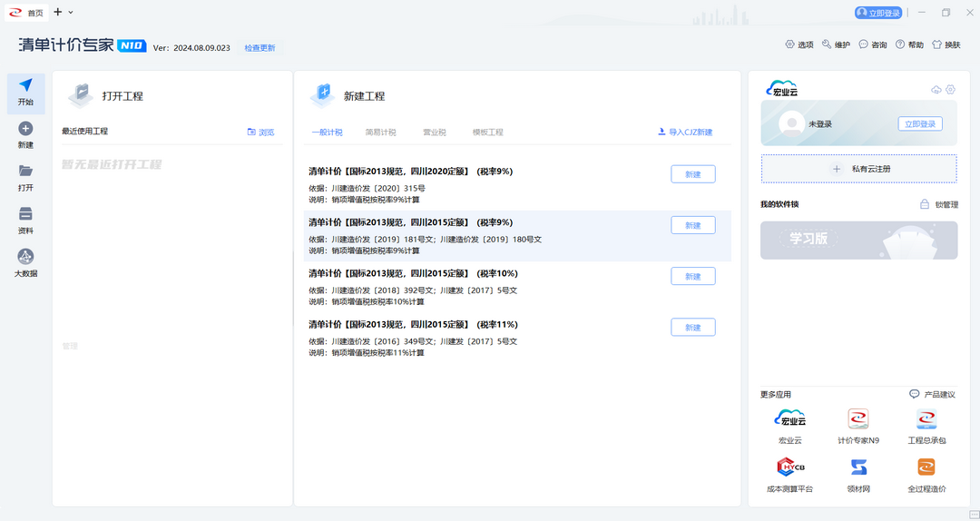Launch 工程总承包 app icon

point(926,419)
